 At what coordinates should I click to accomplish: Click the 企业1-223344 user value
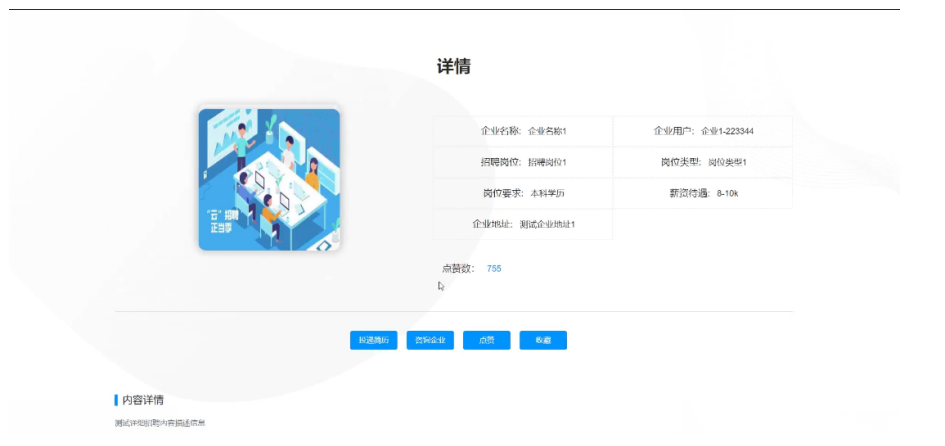(x=727, y=131)
